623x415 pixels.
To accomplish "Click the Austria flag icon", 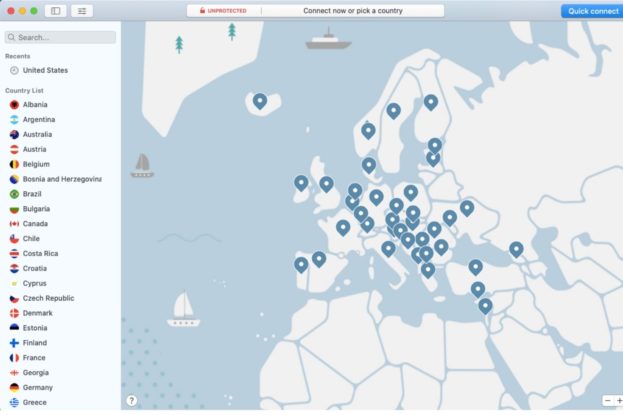I will [14, 149].
